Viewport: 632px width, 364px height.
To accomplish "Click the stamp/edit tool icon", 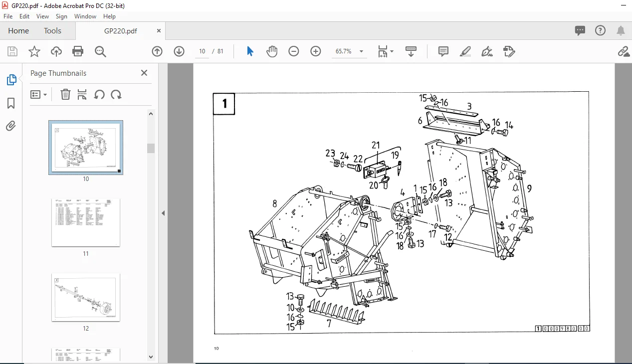I will pyautogui.click(x=509, y=51).
